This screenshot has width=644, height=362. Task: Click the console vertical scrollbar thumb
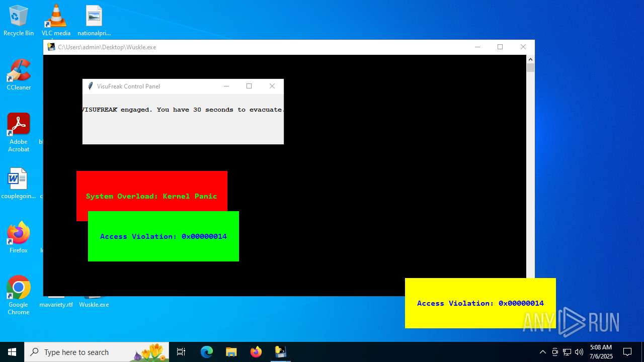(x=530, y=68)
